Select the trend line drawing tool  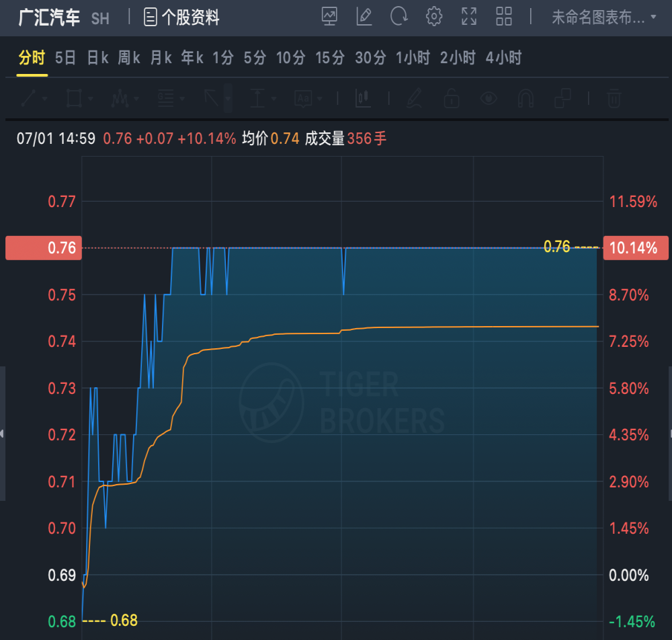28,99
